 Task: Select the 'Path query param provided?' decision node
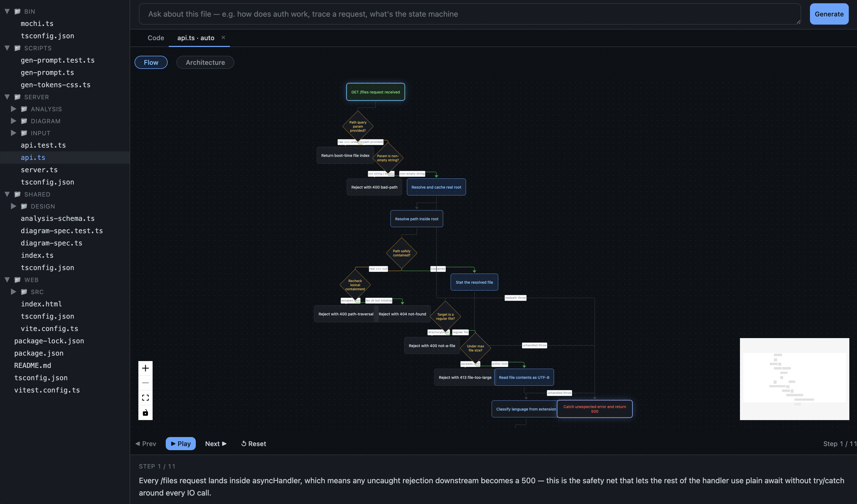[358, 127]
